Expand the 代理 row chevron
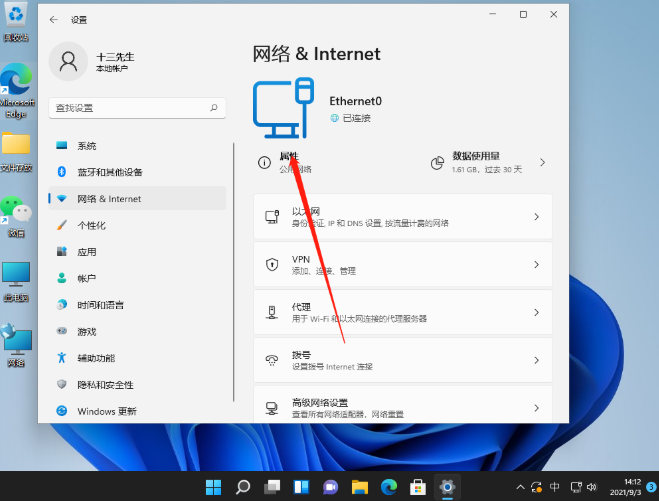 tap(537, 312)
